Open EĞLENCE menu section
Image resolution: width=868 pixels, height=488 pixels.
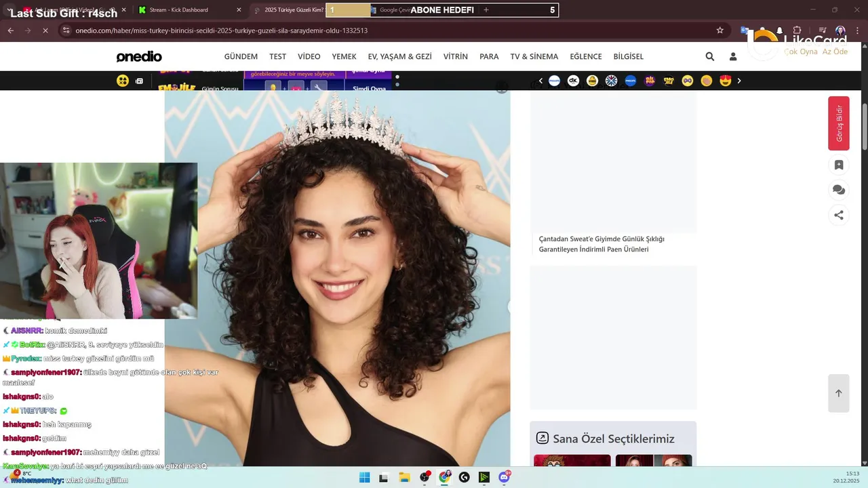[x=586, y=56]
